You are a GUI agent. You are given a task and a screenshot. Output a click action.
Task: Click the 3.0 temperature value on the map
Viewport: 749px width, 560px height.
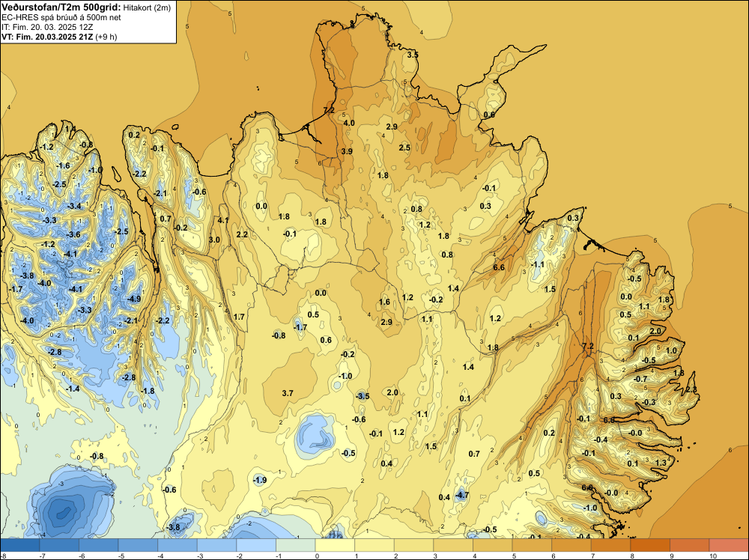point(214,240)
